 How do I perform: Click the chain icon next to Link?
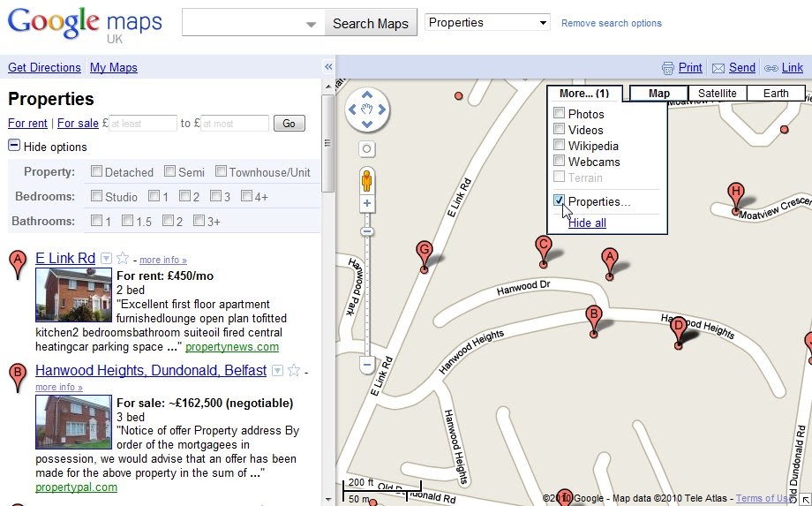(x=771, y=68)
